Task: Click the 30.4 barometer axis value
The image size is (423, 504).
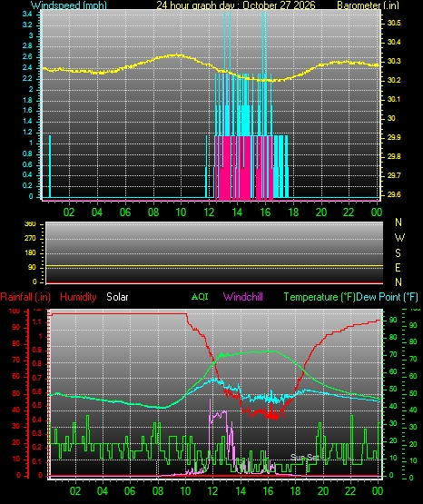Action: click(x=394, y=42)
